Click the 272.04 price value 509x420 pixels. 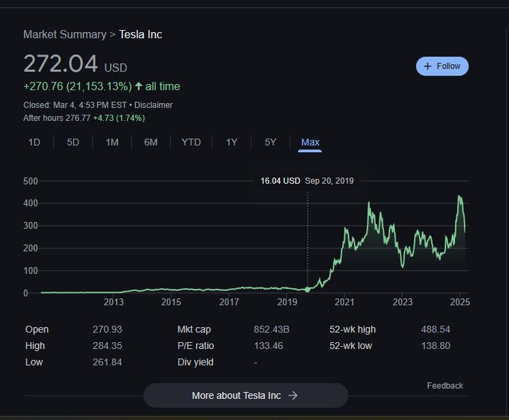click(x=60, y=64)
